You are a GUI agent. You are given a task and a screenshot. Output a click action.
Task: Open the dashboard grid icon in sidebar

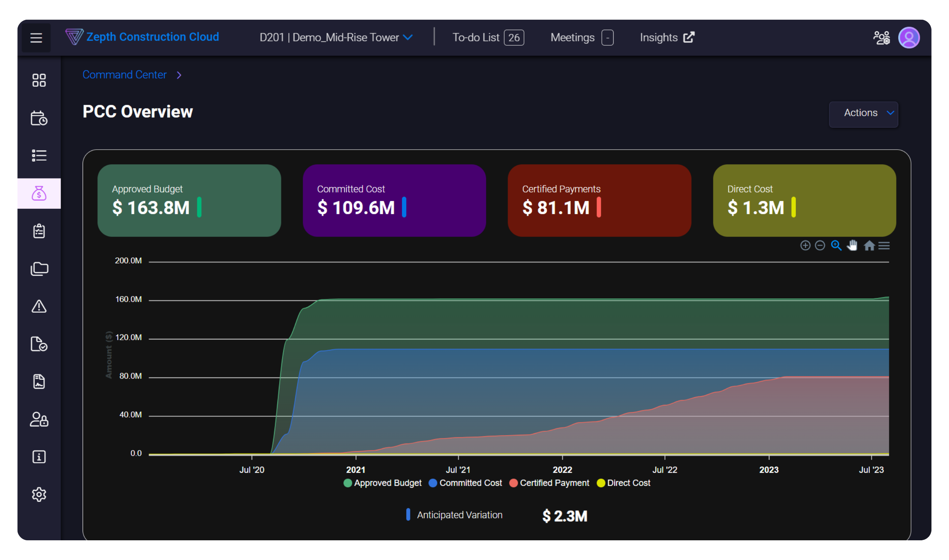tap(39, 80)
